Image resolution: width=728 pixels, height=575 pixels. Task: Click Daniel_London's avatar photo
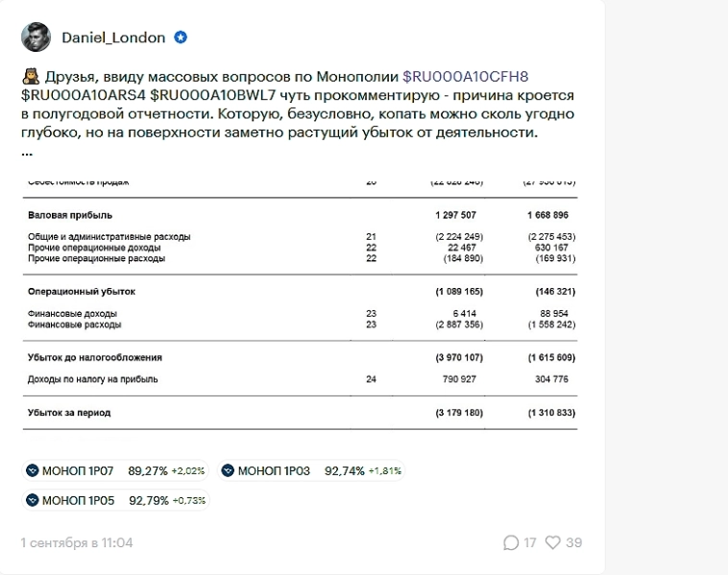tap(36, 37)
